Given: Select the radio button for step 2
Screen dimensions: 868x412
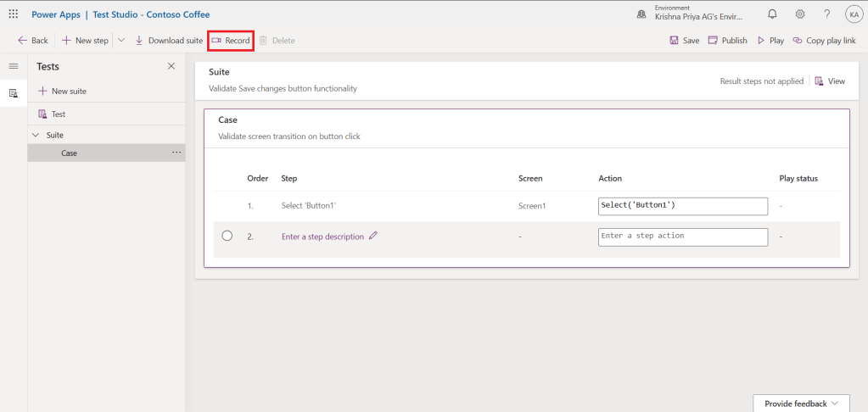Looking at the screenshot, I should [227, 237].
